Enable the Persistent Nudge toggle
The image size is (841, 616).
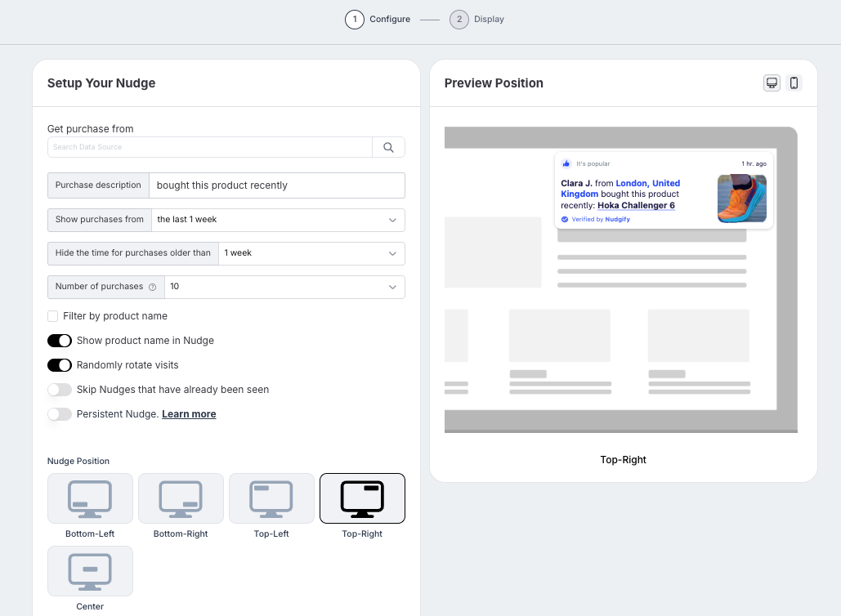point(60,414)
